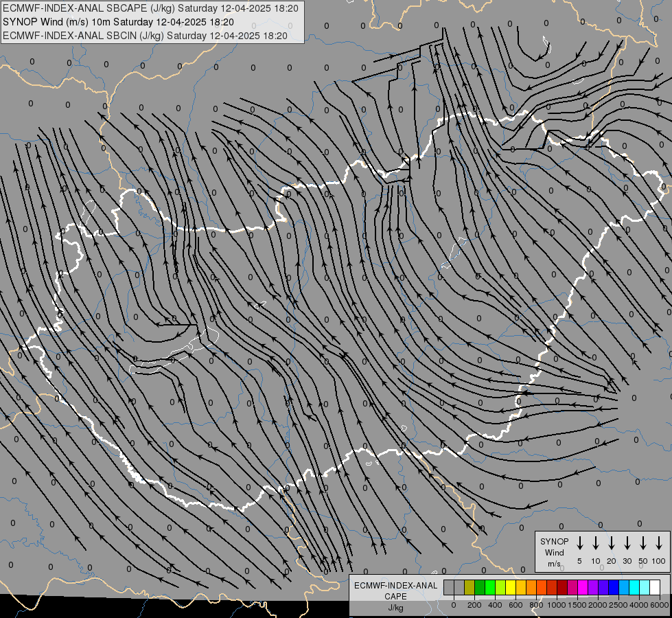672x618 pixels.
Task: Click the J/kg unit in CAPE legend
Action: (x=395, y=608)
